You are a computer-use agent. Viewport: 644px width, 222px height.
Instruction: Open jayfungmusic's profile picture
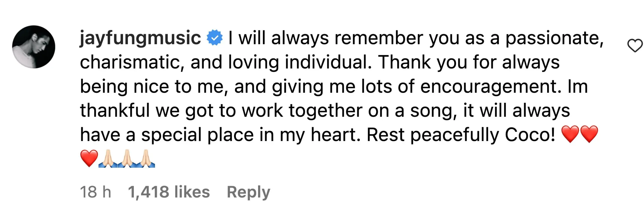(34, 47)
